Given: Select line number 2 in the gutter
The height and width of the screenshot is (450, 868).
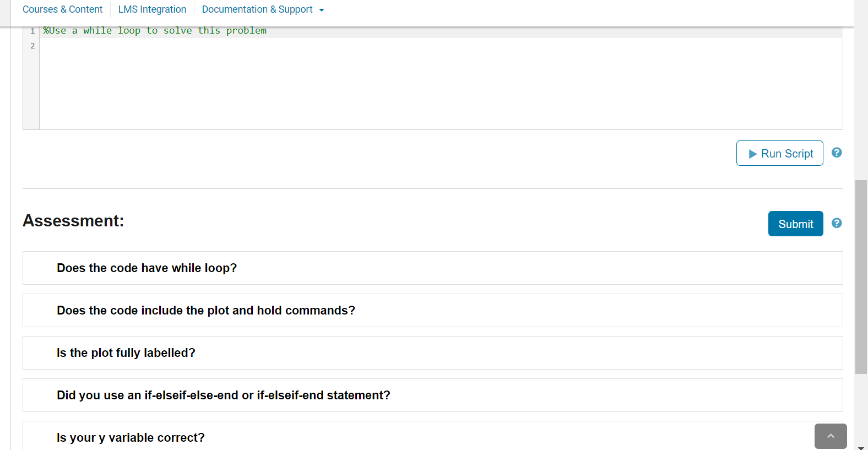Looking at the screenshot, I should [x=32, y=46].
